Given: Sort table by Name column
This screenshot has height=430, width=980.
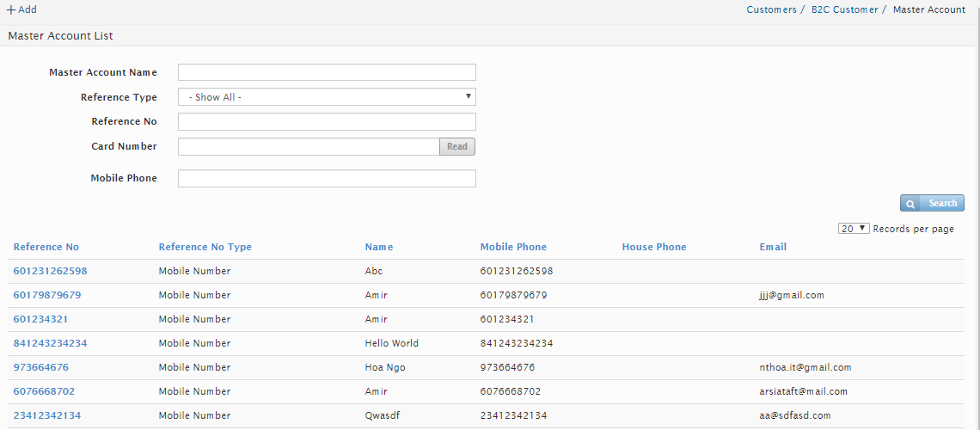Looking at the screenshot, I should click(x=379, y=247).
